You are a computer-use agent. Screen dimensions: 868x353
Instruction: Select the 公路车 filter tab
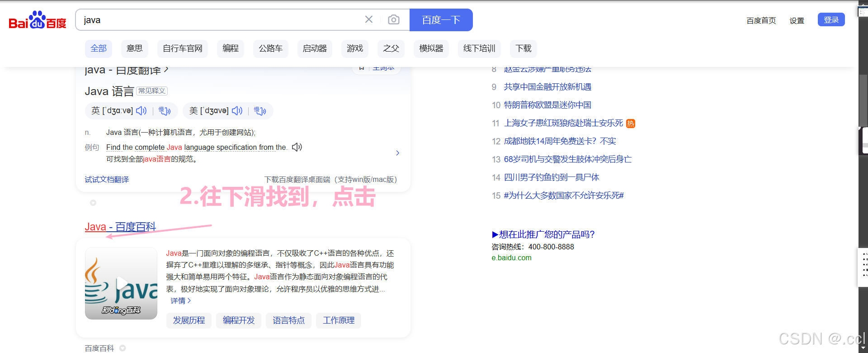coord(271,48)
